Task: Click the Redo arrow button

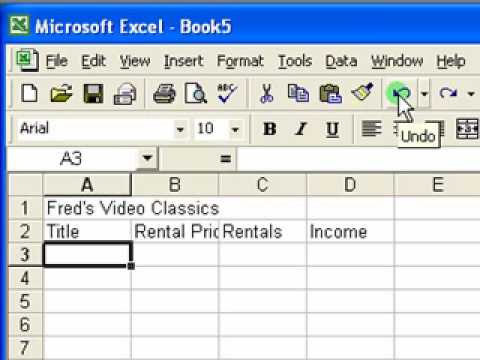Action: click(448, 93)
